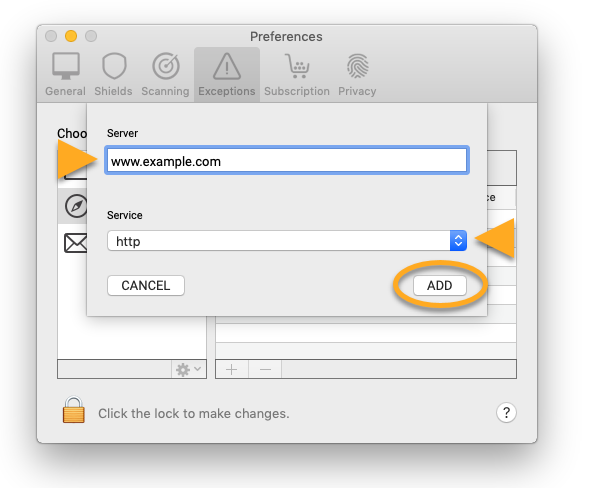Image resolution: width=593 pixels, height=488 pixels.
Task: Open the gear actions dropdown
Action: (189, 369)
